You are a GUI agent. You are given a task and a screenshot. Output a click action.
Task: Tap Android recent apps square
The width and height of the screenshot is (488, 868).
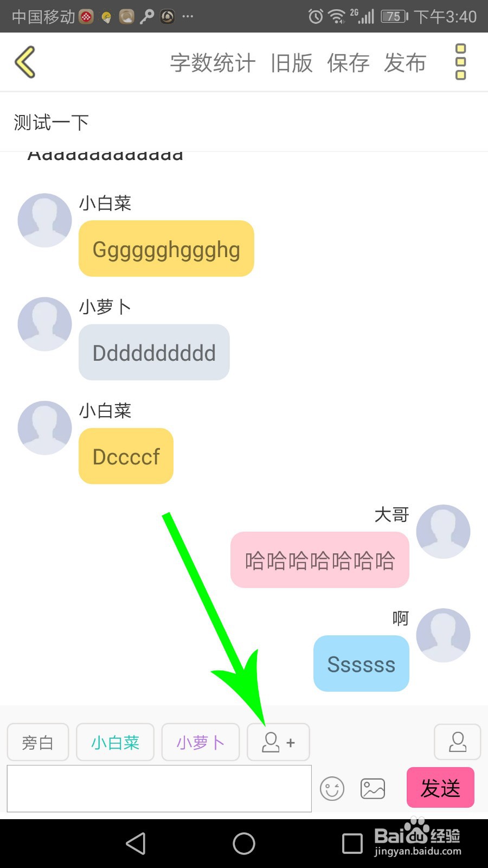tap(352, 844)
